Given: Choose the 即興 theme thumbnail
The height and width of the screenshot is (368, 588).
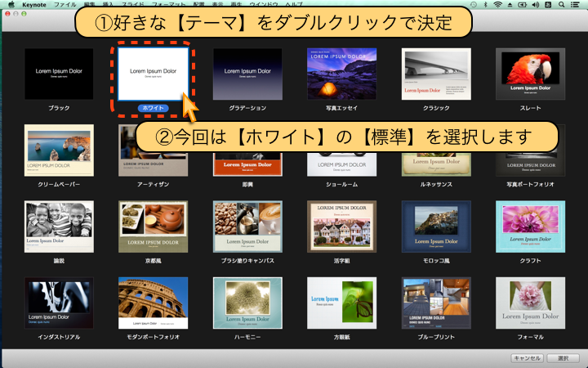Looking at the screenshot, I should pos(247,164).
